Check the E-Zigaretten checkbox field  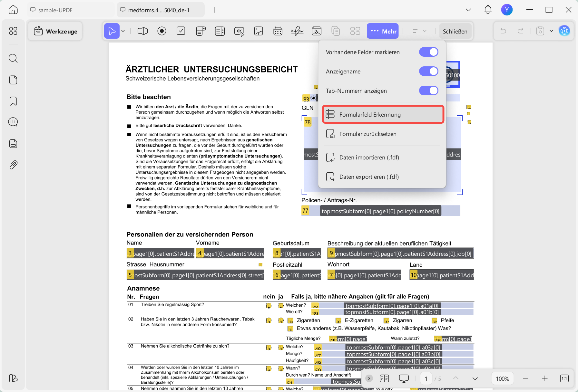pyautogui.click(x=338, y=320)
